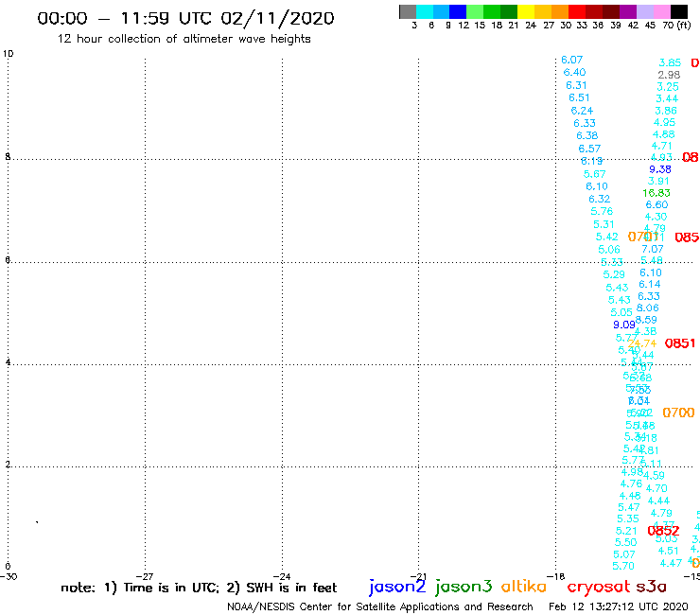Select the altika legend label

point(524,587)
